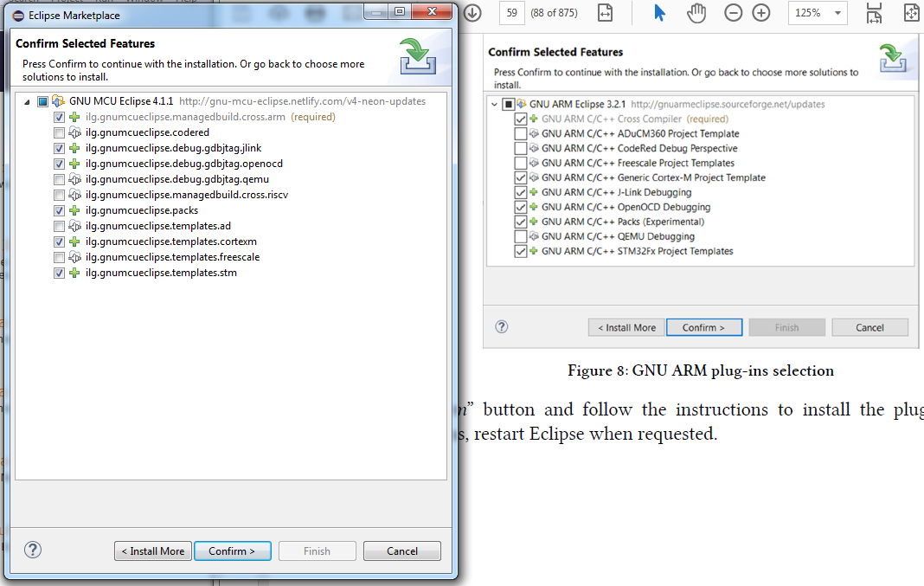Click the zoom in plus icon in PDF viewer

(x=761, y=12)
